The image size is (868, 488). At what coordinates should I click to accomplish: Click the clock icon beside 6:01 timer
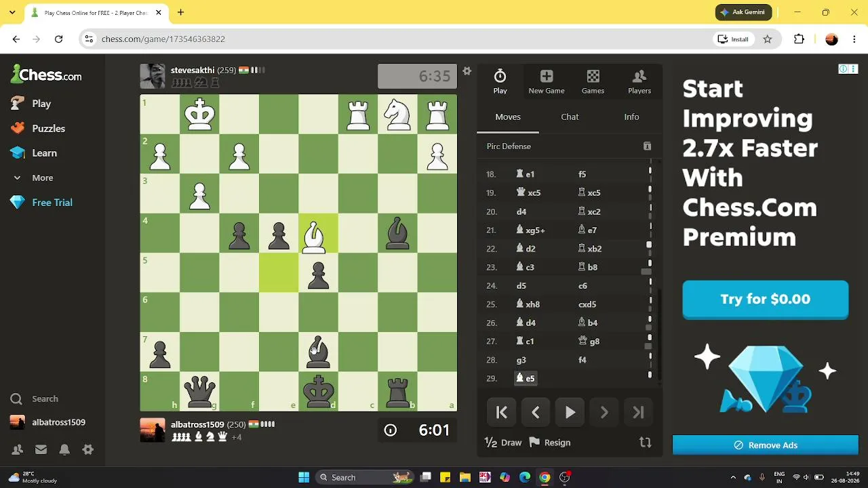[x=390, y=430]
